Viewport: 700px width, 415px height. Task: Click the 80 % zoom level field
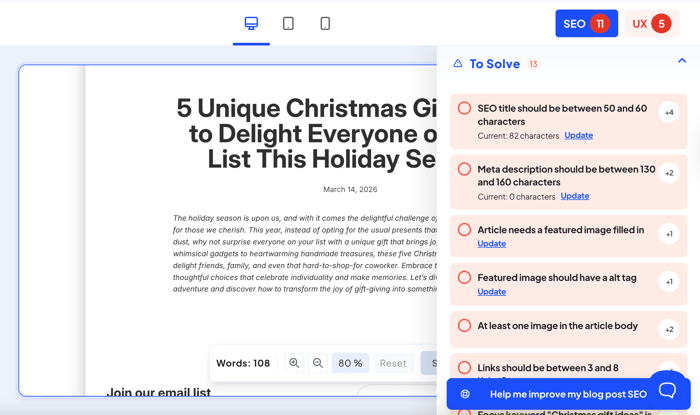click(350, 363)
